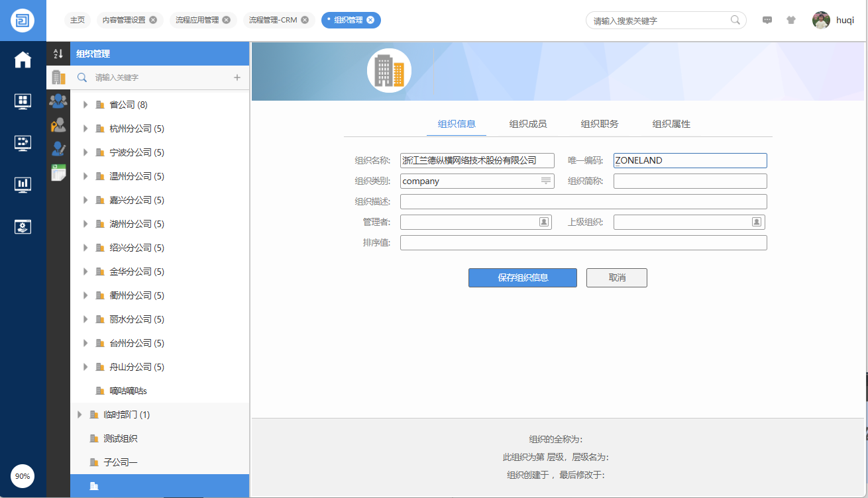The height and width of the screenshot is (498, 868).
Task: Expand the 临时部门 (1) tree node
Action: tap(80, 415)
